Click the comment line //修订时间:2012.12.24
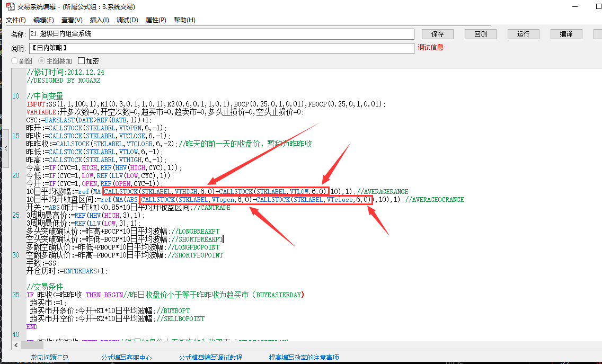Screen dimensions: 602x364 [65, 72]
